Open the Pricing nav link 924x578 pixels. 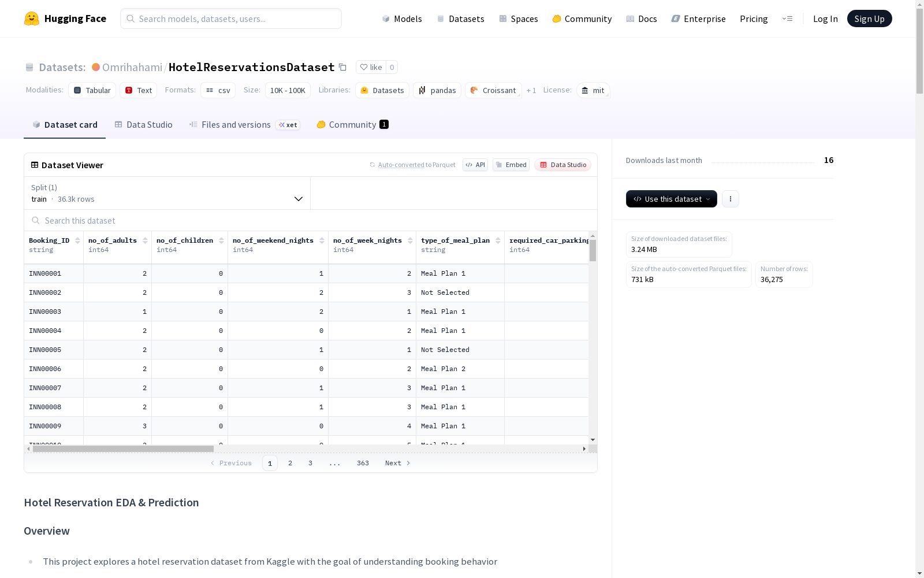point(754,18)
